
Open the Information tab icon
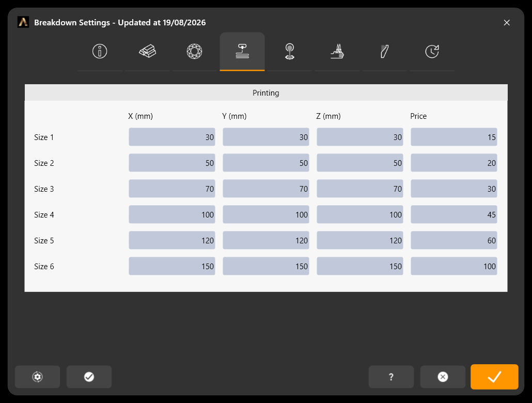[100, 51]
